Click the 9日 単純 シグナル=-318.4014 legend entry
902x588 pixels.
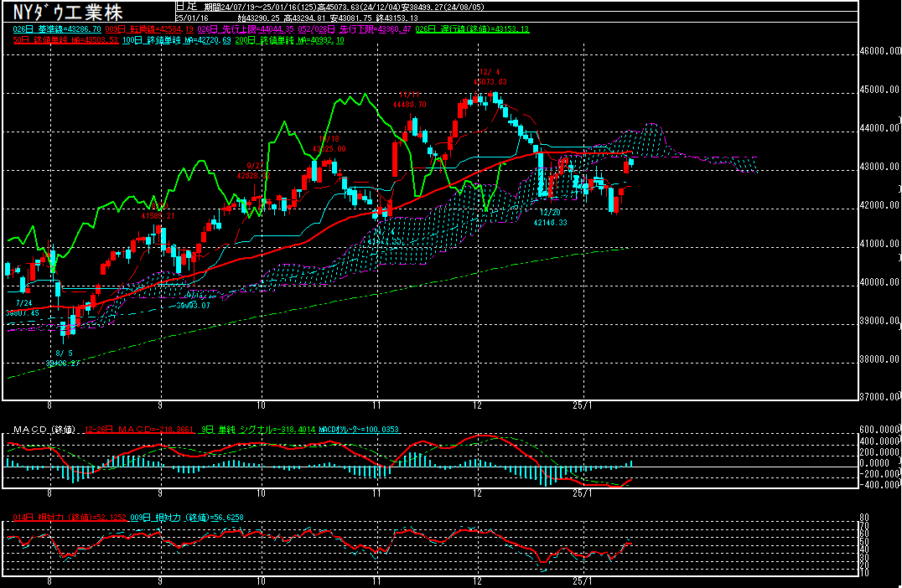(258, 430)
